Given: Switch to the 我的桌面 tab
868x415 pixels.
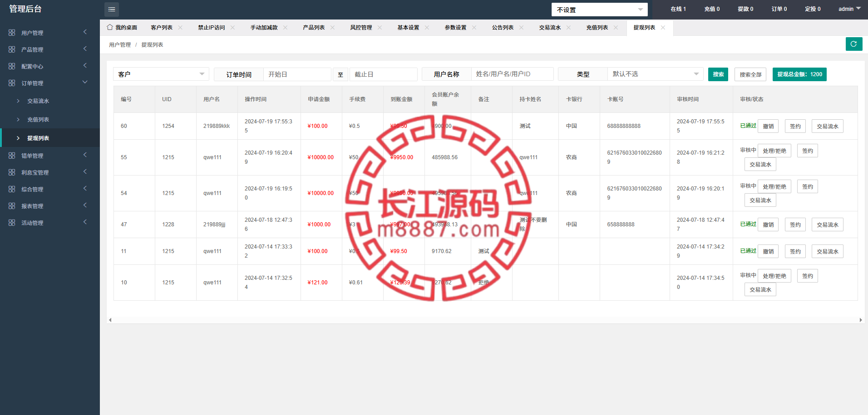Looking at the screenshot, I should 122,28.
